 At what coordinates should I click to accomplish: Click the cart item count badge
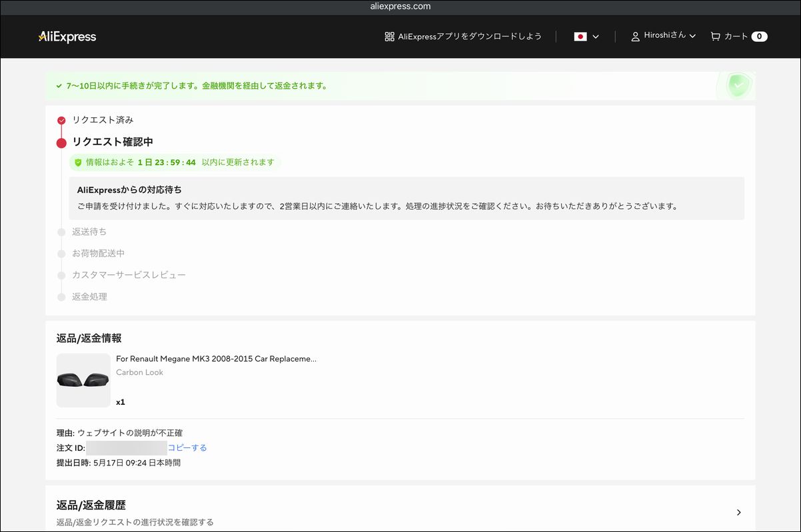(759, 37)
